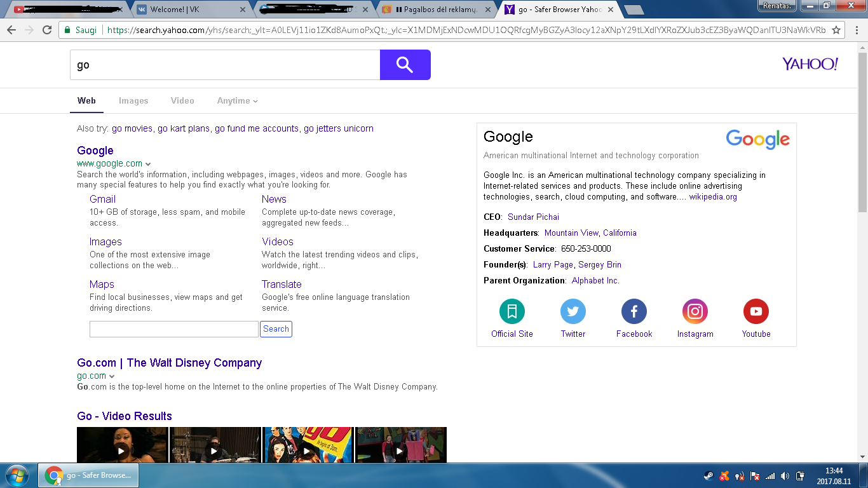The height and width of the screenshot is (488, 868).
Task: Open a new browser tab
Action: 633,10
